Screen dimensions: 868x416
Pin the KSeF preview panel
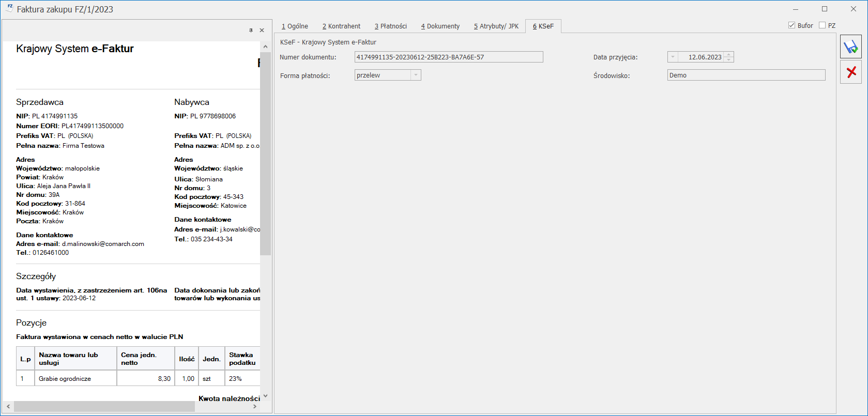pos(251,30)
